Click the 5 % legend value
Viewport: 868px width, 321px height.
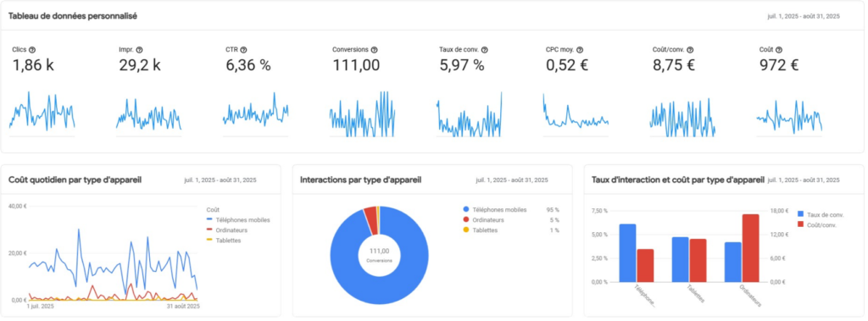[554, 219]
